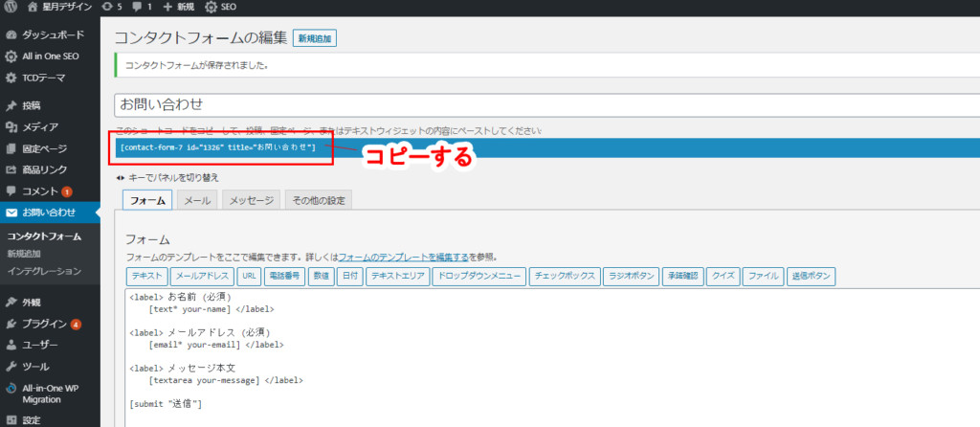This screenshot has height=427, width=980.
Task: Insert ラジオボタン tag button
Action: 632,276
